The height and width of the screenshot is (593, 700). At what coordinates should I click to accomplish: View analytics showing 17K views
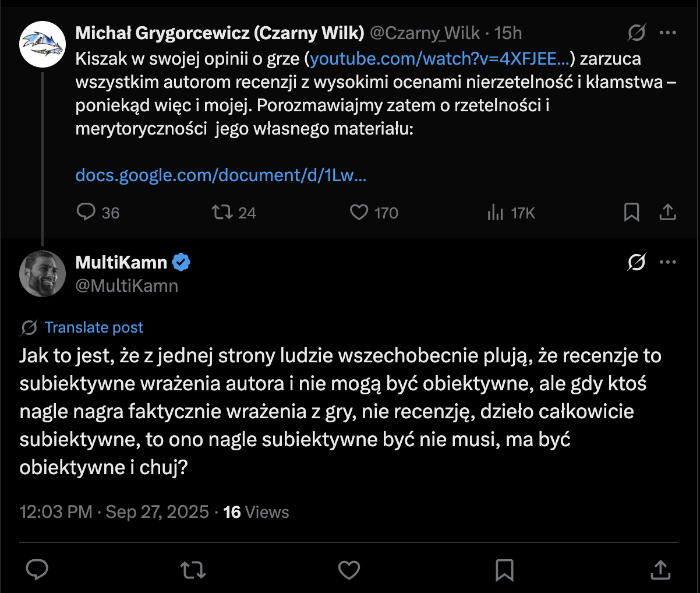(496, 213)
